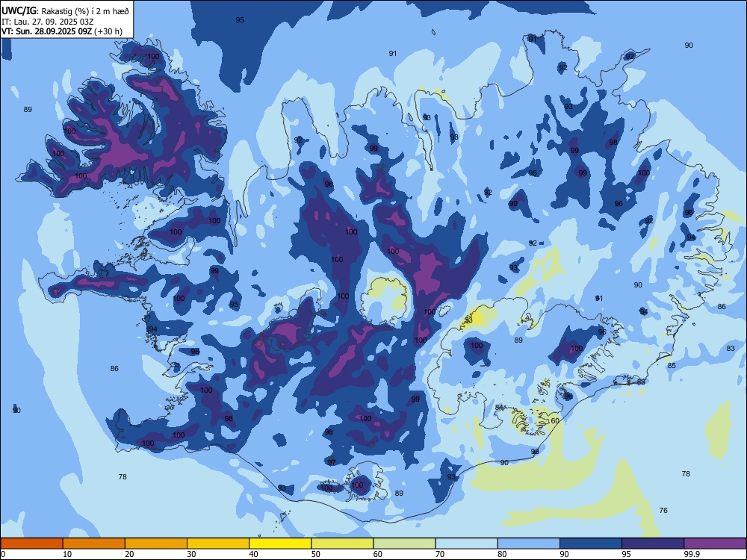Select the 90–95 medium blue legend swatch
The width and height of the screenshot is (747, 560).
[591, 544]
